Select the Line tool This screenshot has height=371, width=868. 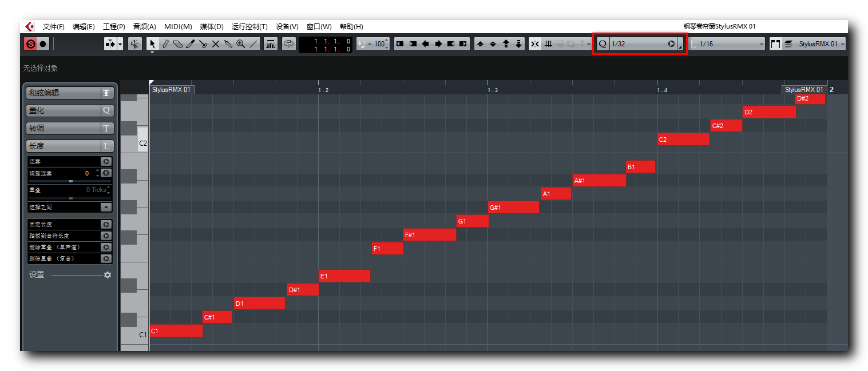click(253, 43)
